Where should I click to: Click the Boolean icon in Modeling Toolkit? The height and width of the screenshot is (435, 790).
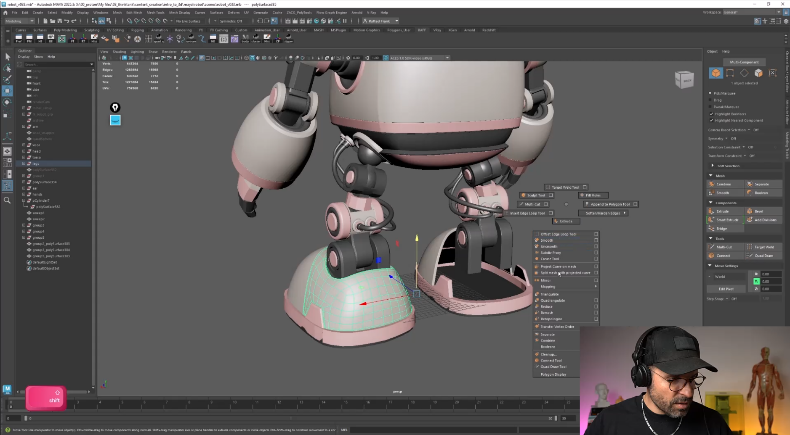(x=750, y=193)
